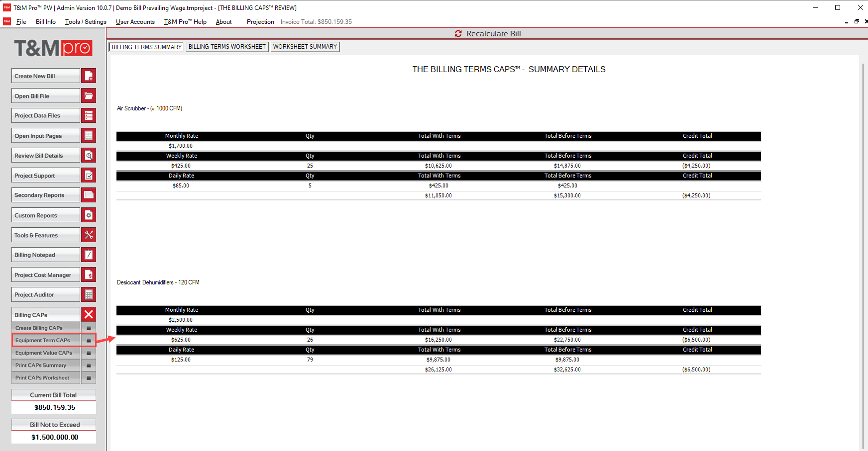Screen dimensions: 868x451
Task: Click the Project Data Files button
Action: click(46, 115)
